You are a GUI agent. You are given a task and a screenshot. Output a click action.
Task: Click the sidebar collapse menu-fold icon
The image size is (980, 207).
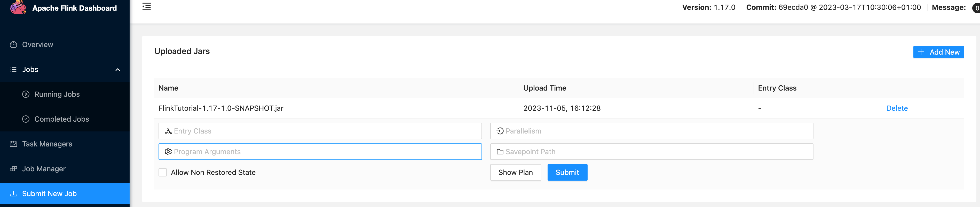146,6
